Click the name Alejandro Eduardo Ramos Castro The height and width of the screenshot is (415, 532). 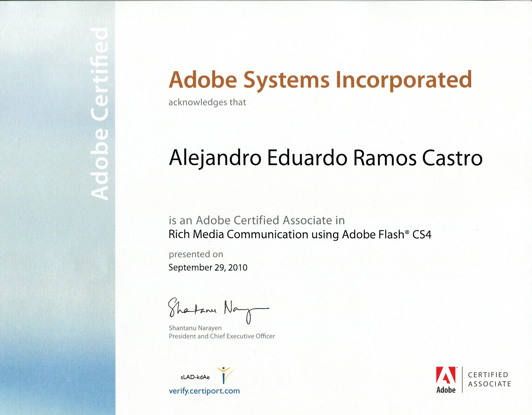point(326,158)
